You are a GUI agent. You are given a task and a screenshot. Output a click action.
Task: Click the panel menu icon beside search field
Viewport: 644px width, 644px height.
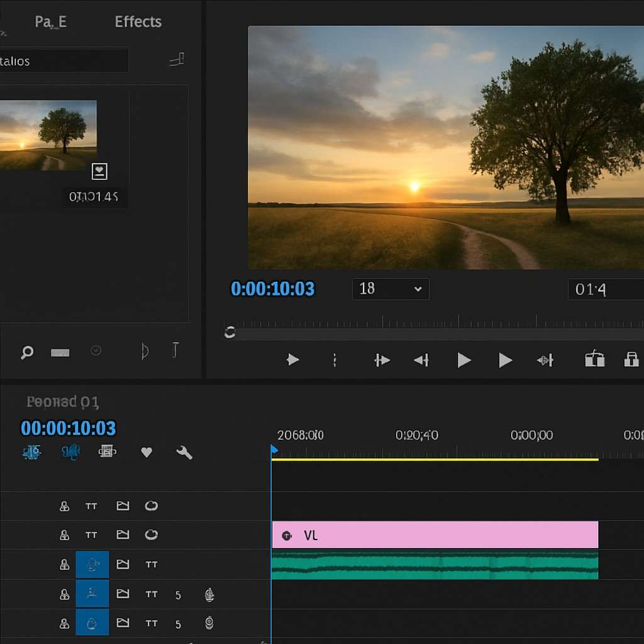pyautogui.click(x=177, y=60)
